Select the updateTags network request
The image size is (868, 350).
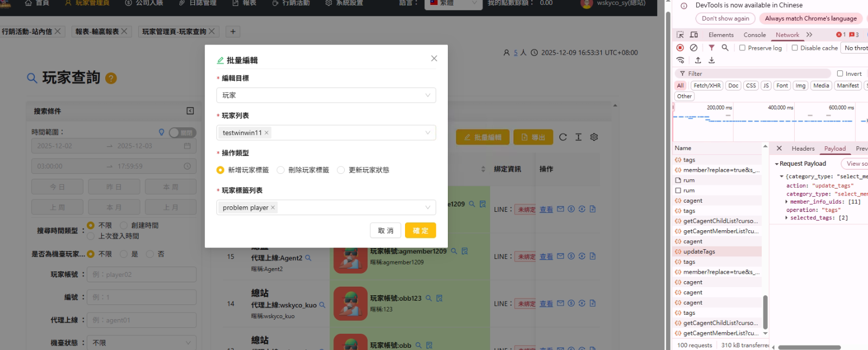coord(699,251)
